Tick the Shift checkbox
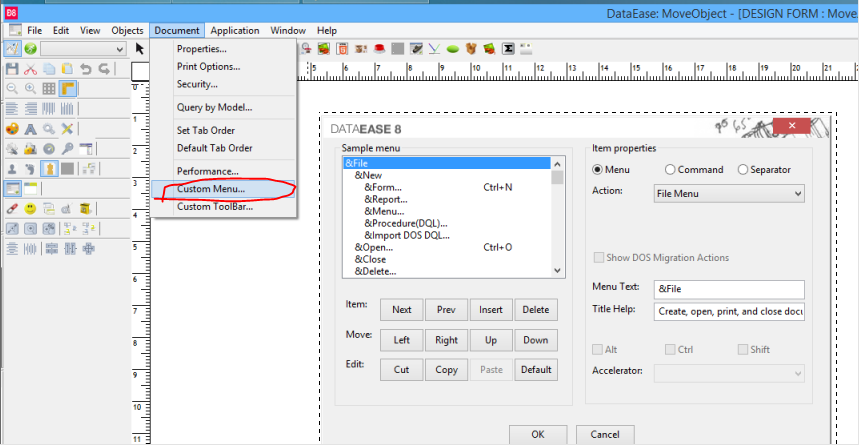This screenshot has width=859, height=446. 743,350
